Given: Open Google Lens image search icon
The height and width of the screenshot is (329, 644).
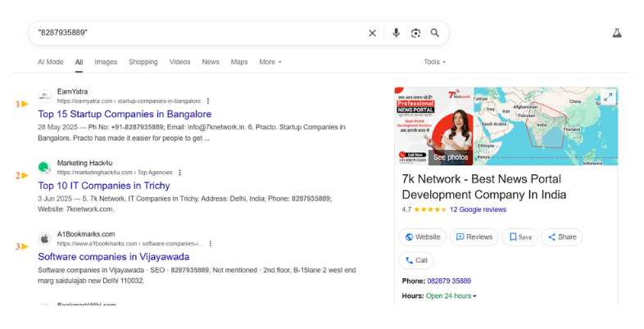Looking at the screenshot, I should (x=415, y=34).
